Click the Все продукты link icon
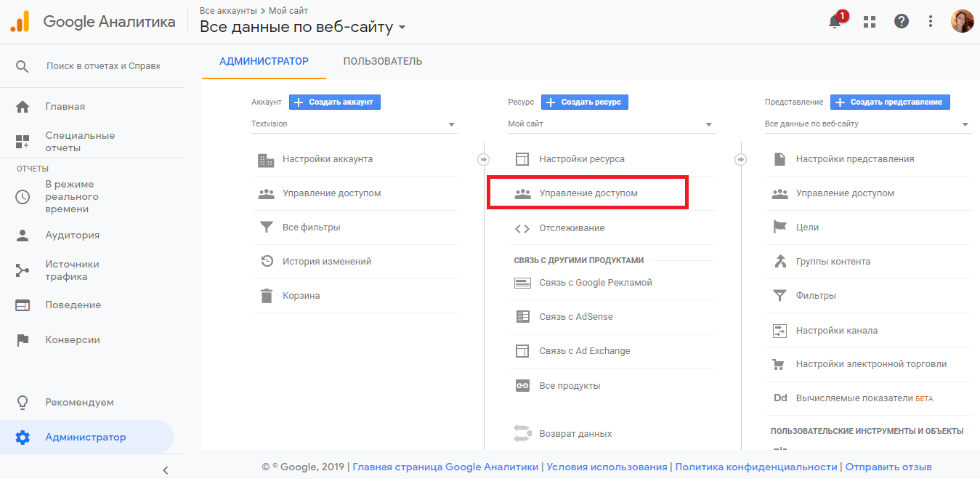 pos(522,386)
